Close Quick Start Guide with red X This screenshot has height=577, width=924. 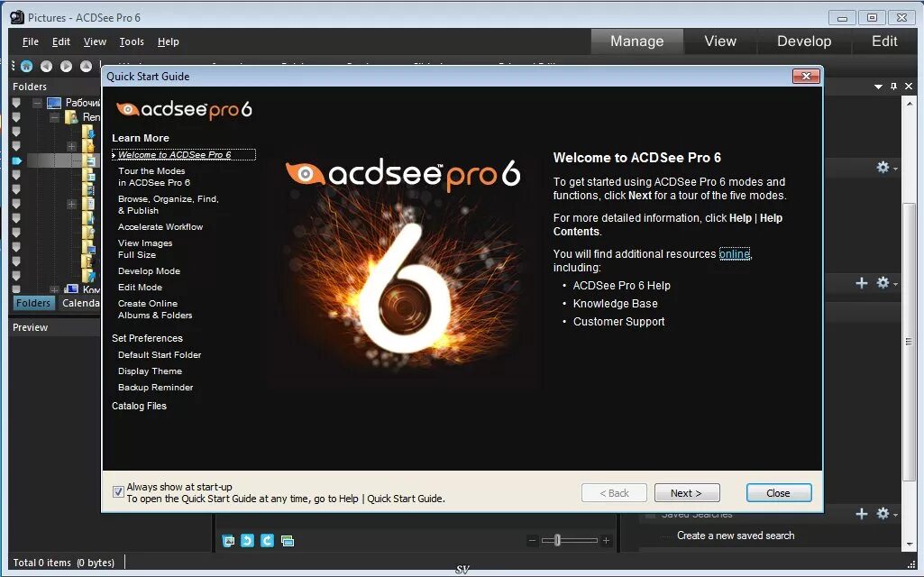click(x=806, y=76)
